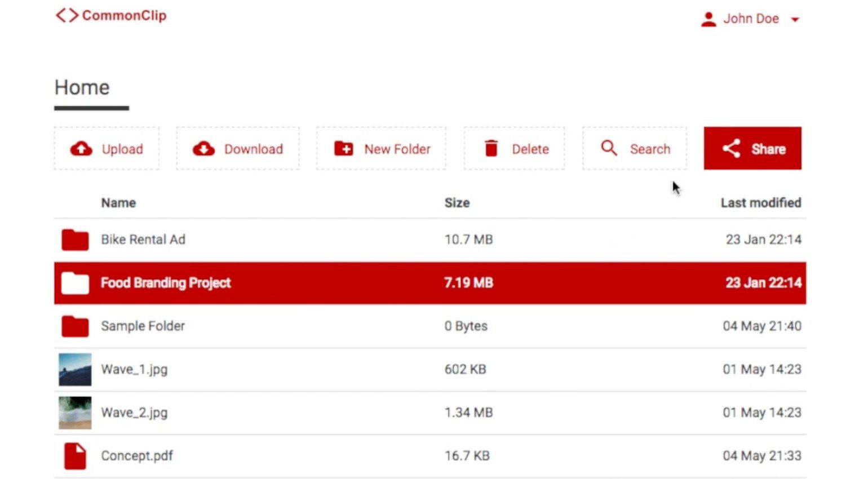The width and height of the screenshot is (868, 479).
Task: Click the 1.34 MB size value
Action: coord(468,413)
